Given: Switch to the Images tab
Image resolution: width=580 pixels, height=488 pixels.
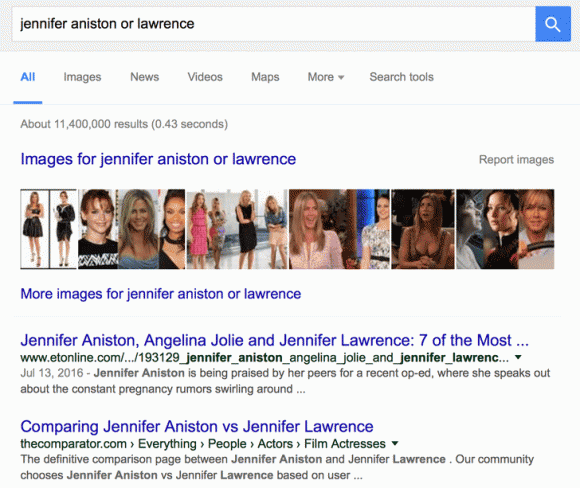Looking at the screenshot, I should point(82,77).
